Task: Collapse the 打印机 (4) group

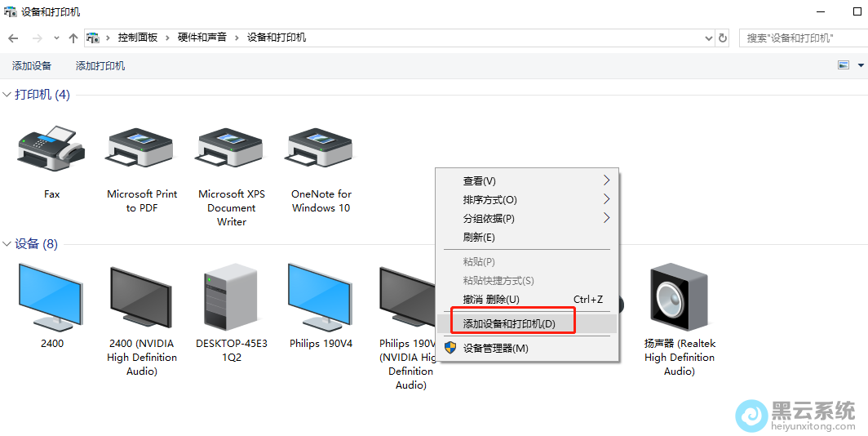Action: tap(7, 95)
